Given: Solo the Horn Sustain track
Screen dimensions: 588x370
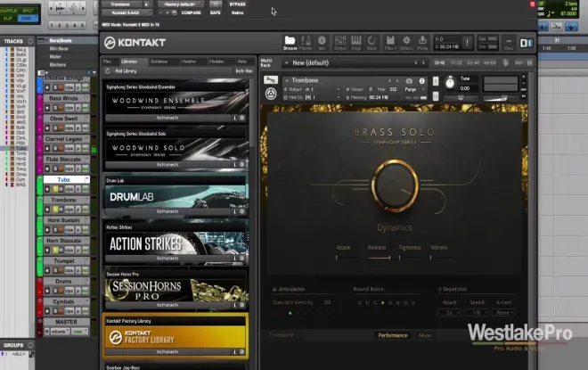Looking at the screenshot, I should click(x=55, y=230).
